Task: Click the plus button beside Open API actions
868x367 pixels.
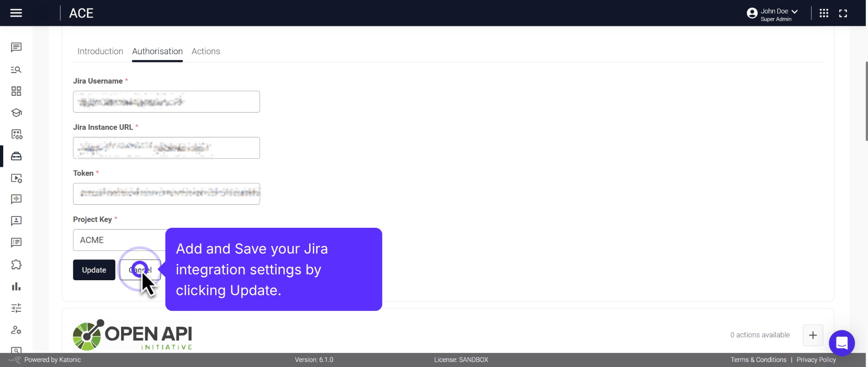Action: [812, 335]
